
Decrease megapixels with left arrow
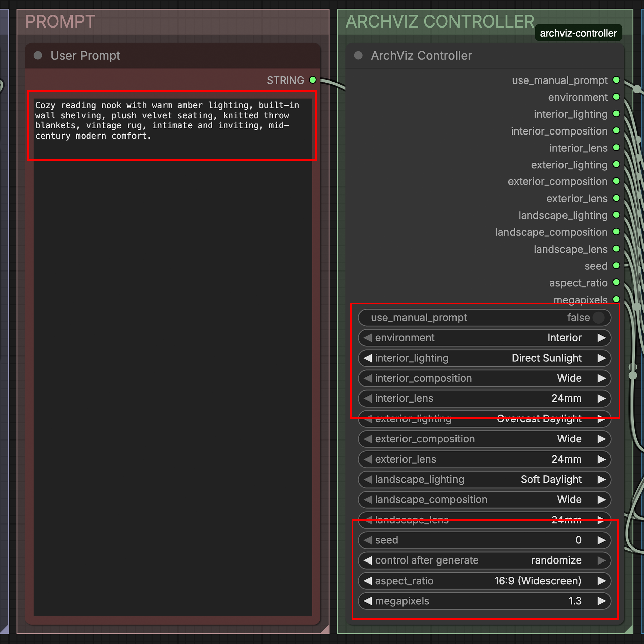click(368, 601)
